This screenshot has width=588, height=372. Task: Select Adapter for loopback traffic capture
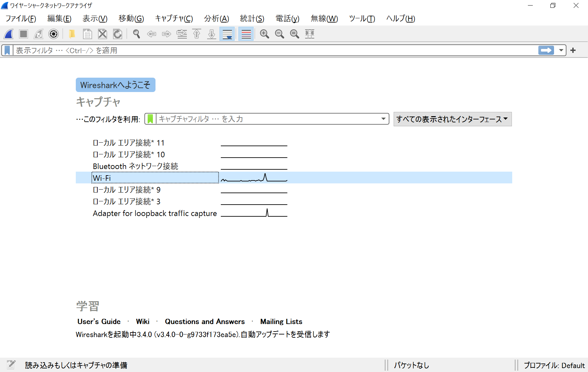click(294, 213)
